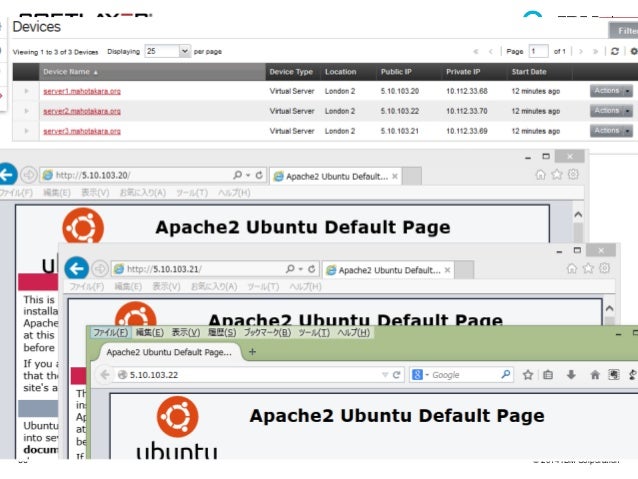Screen dimensions: 638x479
Task: Open new tab in 5.10.103.20 window
Action: pyautogui.click(x=412, y=176)
